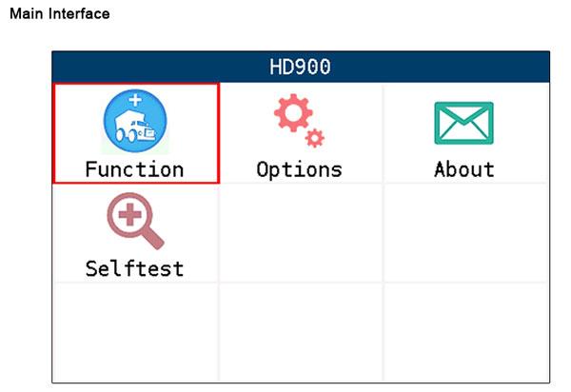Click the empty bottom-center grid cell

tap(300, 332)
